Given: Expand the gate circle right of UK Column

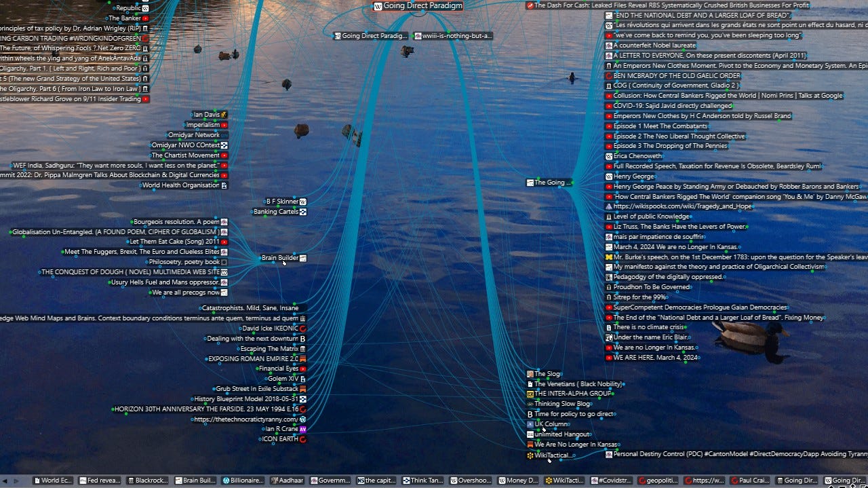Looking at the screenshot, I should point(570,424).
